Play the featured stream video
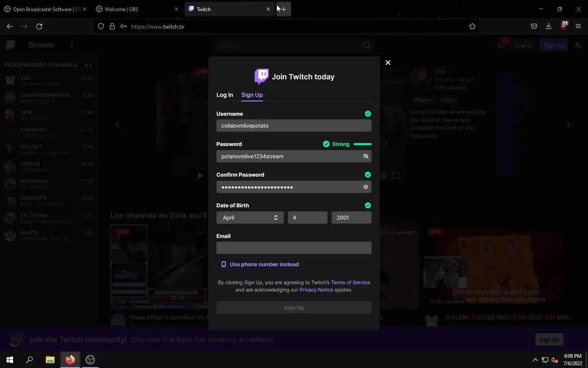 pyautogui.click(x=200, y=176)
